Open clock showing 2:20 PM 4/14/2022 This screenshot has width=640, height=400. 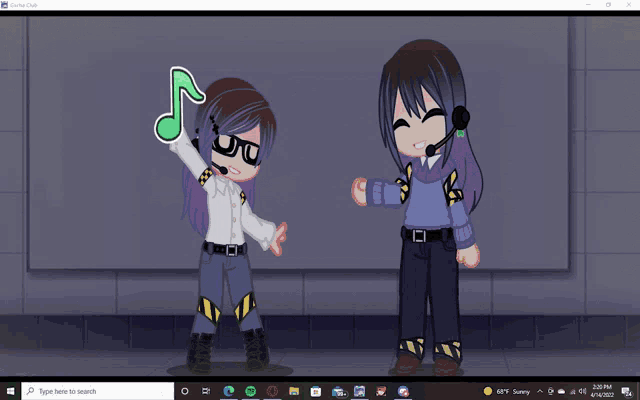pos(602,391)
